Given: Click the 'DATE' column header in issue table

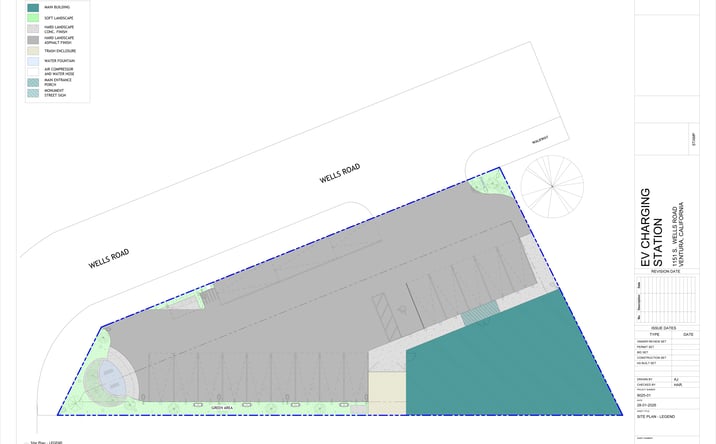Looking at the screenshot, I should pos(688,334).
